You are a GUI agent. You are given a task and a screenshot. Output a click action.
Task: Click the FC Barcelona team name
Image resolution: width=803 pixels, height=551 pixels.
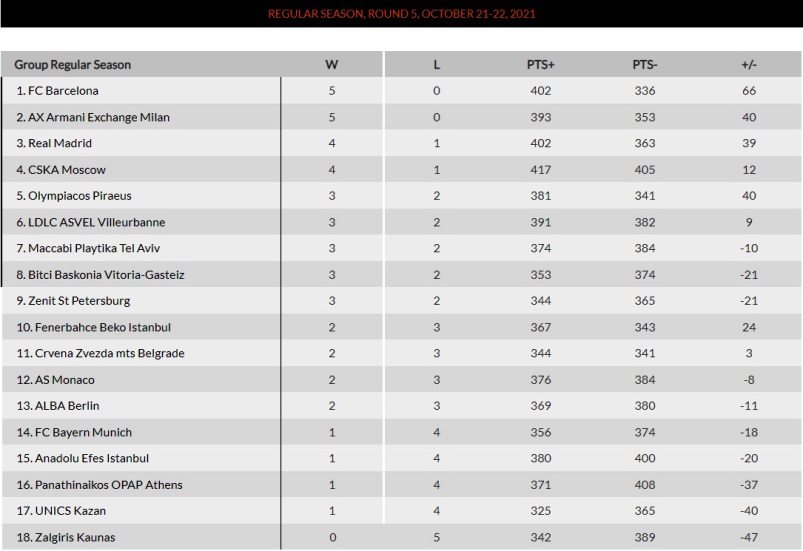tap(63, 91)
